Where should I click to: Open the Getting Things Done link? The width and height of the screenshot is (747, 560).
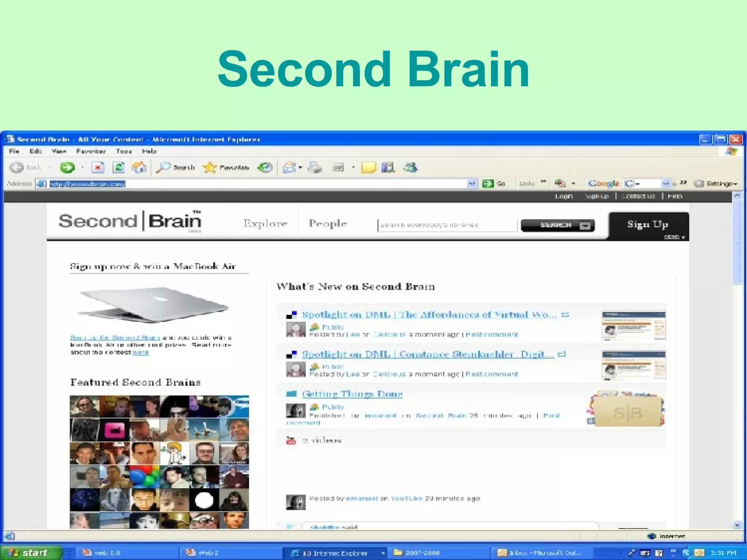[x=352, y=394]
